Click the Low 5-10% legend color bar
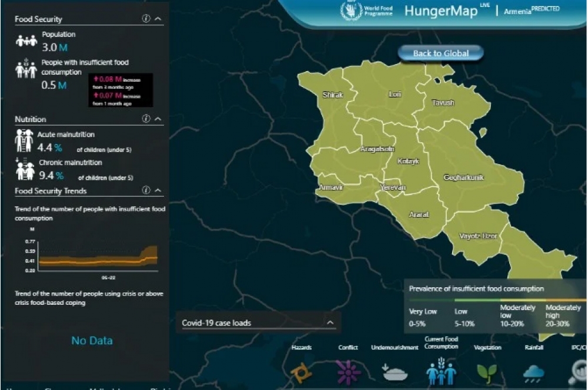The height and width of the screenshot is (390, 588). [x=477, y=300]
